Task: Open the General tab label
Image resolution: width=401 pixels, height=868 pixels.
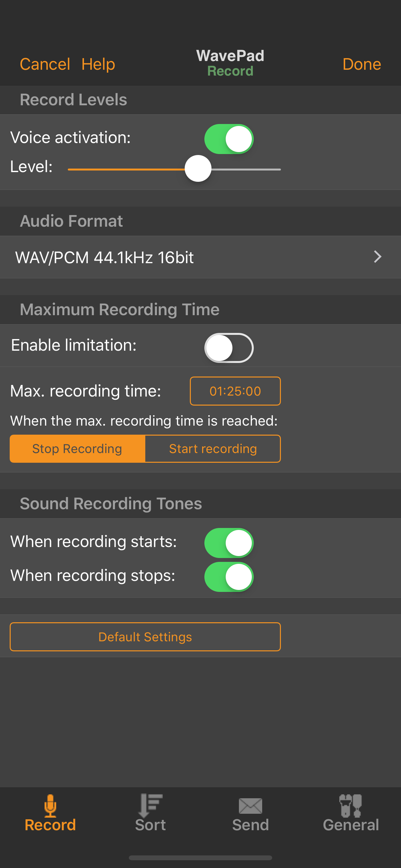Action: pos(350,825)
